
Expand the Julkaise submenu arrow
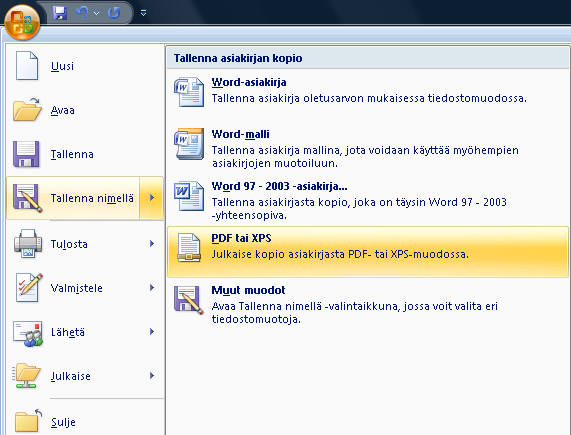click(x=152, y=376)
